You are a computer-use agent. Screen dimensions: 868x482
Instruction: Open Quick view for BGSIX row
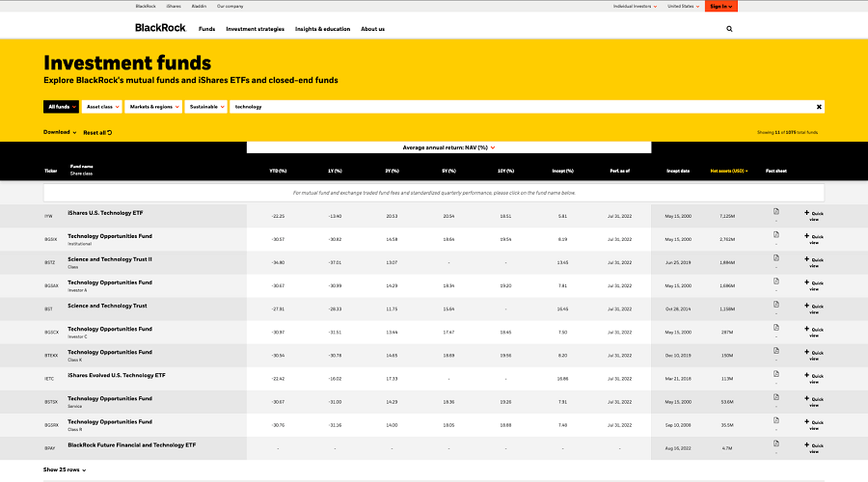tap(814, 239)
